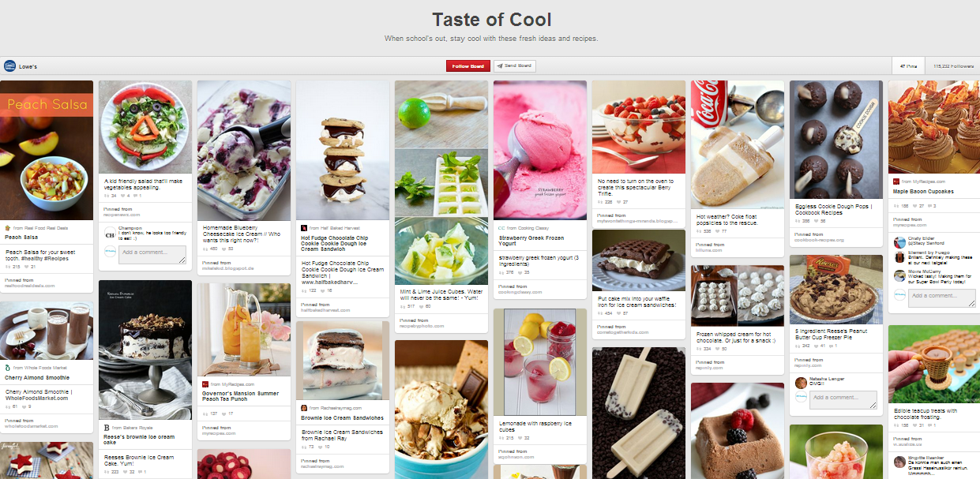Image resolution: width=980 pixels, height=479 pixels.
Task: Open the Lowe's profile name link
Action: [x=28, y=66]
